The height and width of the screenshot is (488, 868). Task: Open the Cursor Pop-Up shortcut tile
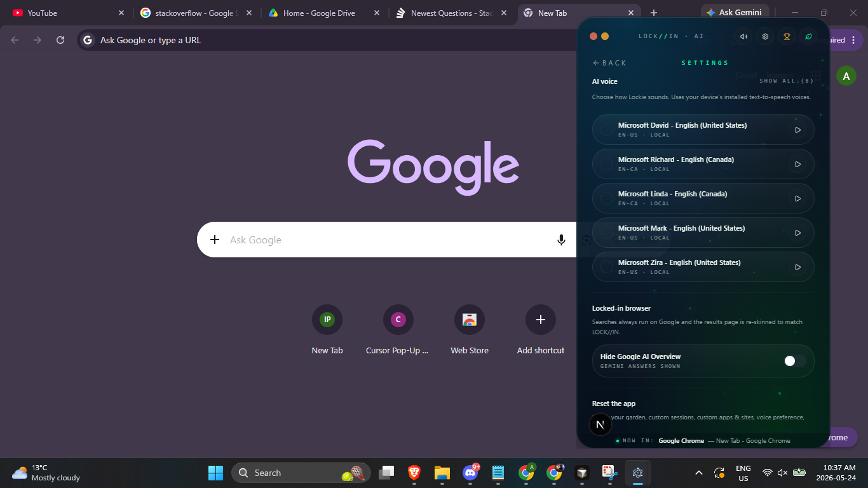[398, 330]
